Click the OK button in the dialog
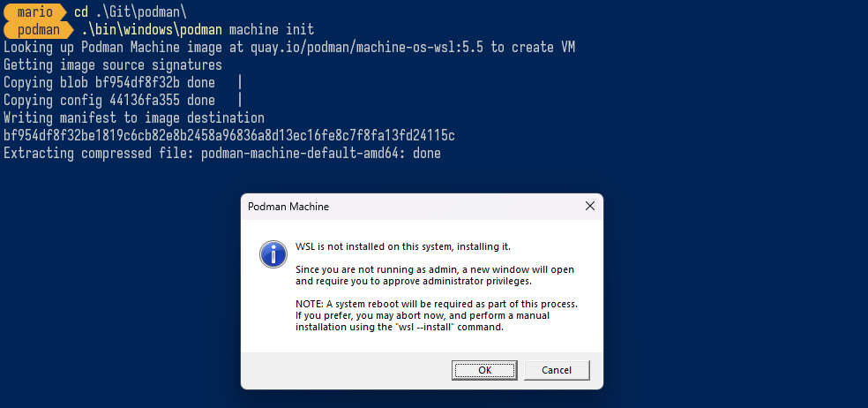Image resolution: width=868 pixels, height=408 pixels. tap(484, 369)
